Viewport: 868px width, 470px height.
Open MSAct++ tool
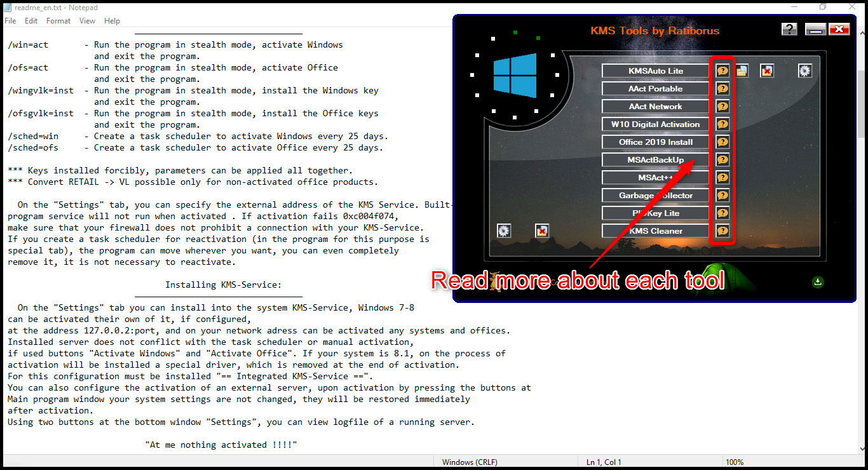[x=656, y=178]
